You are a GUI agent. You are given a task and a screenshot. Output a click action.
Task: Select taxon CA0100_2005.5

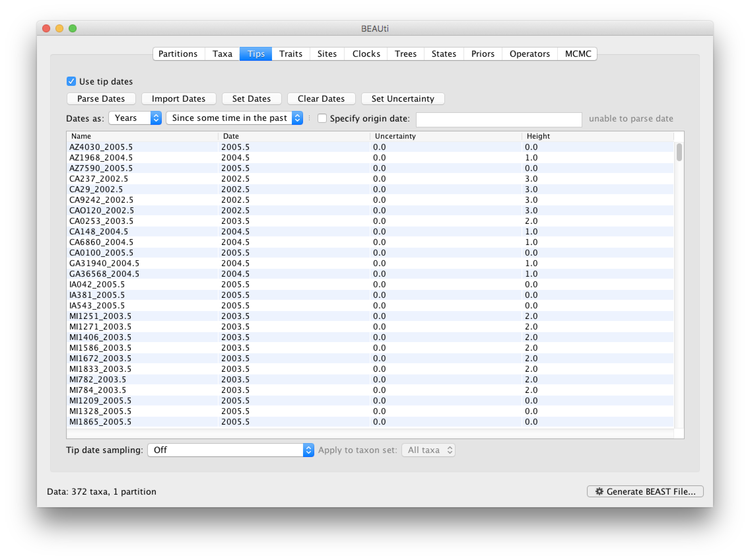(x=101, y=253)
